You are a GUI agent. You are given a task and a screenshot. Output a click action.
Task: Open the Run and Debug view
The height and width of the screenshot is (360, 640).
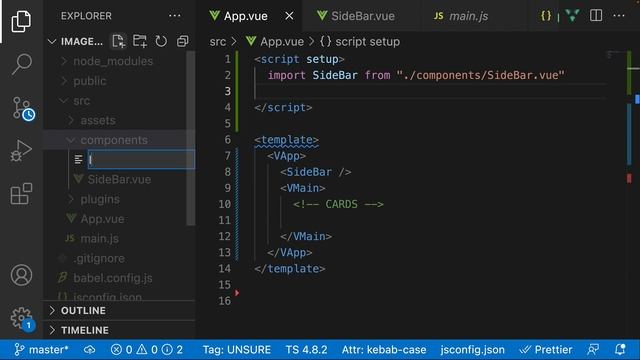[x=21, y=150]
